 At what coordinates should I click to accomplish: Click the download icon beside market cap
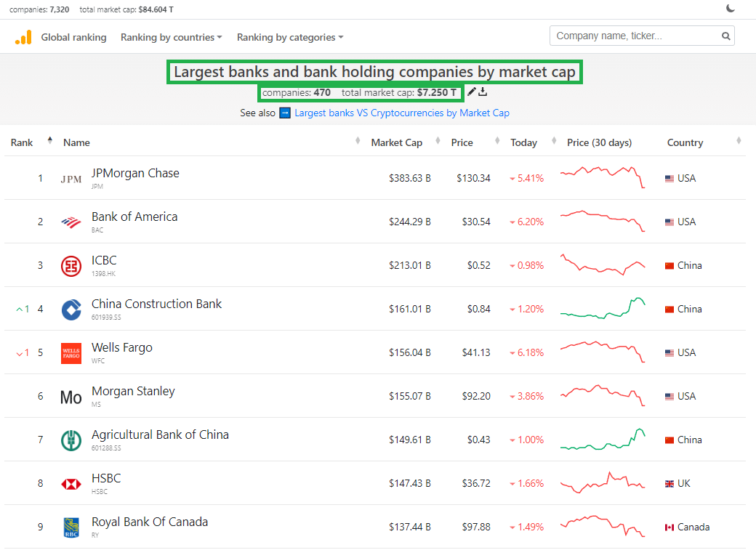coord(483,92)
